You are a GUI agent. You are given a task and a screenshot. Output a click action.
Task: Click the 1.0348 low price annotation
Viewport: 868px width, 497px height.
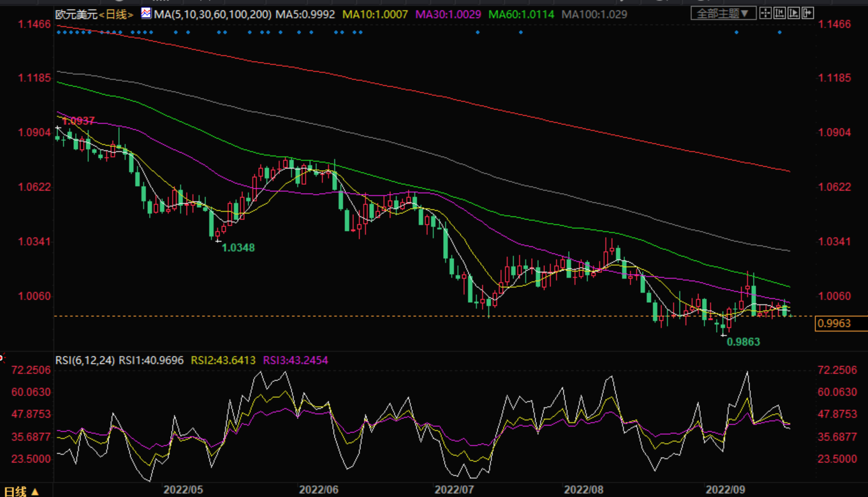[238, 248]
